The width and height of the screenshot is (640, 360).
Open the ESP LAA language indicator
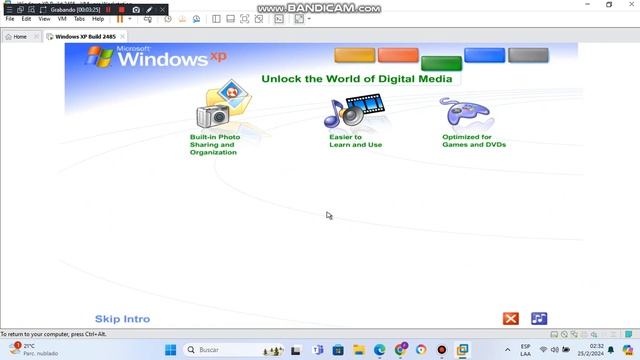pos(525,350)
